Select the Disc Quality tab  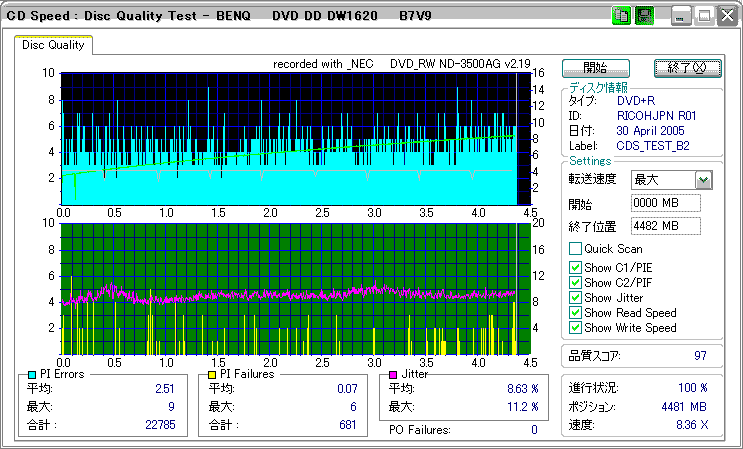(x=54, y=45)
